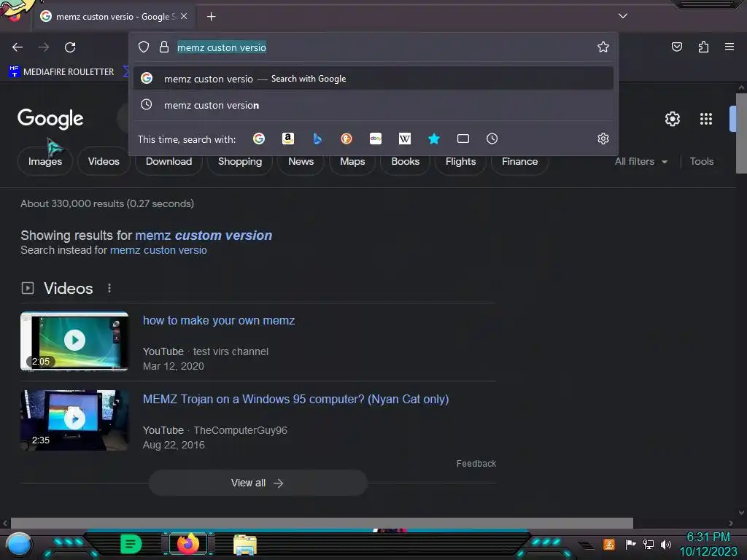The image size is (747, 560).
Task: Click the vertical page scrollbar thumb
Action: 741,133
